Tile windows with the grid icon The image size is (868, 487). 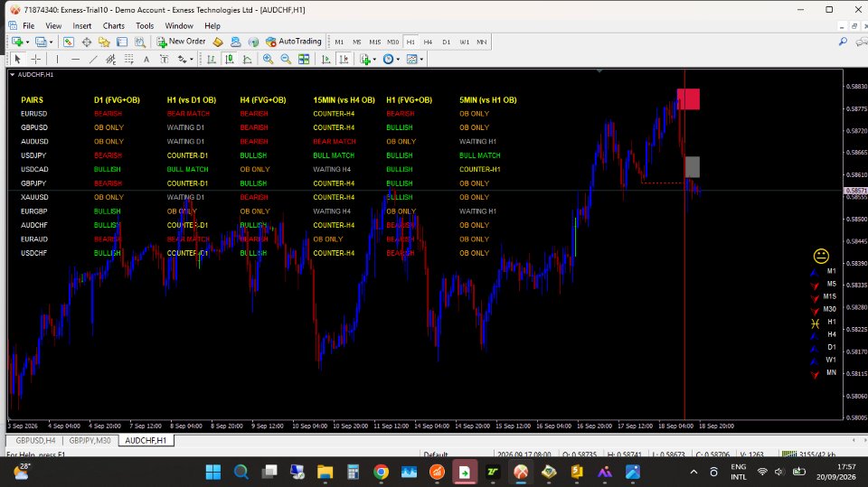pyautogui.click(x=304, y=60)
